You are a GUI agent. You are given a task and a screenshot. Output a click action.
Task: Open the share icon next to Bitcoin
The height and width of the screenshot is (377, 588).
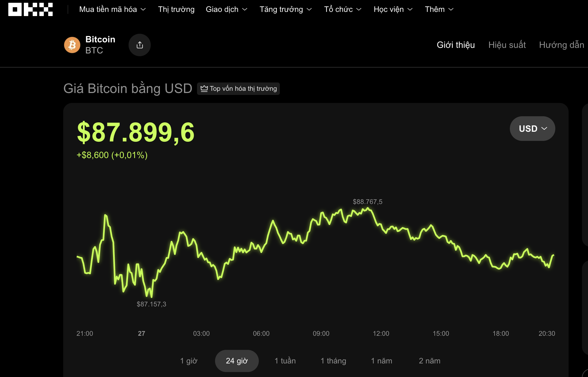[x=140, y=45]
